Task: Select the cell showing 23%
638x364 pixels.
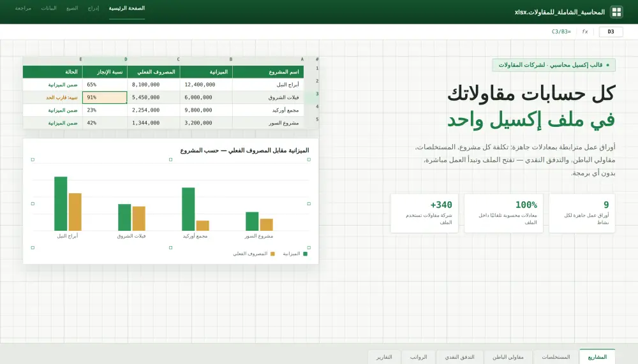Action: (x=105, y=110)
